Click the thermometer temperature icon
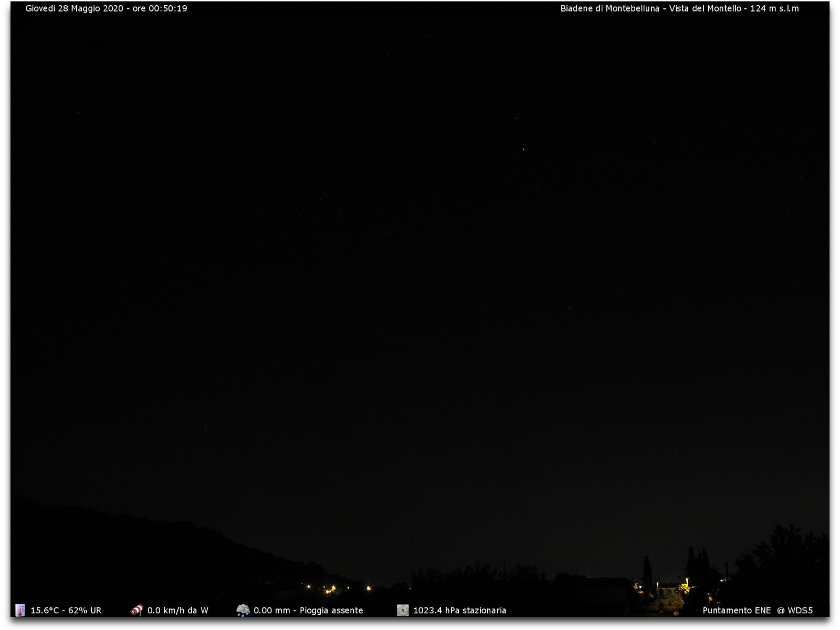 point(20,610)
